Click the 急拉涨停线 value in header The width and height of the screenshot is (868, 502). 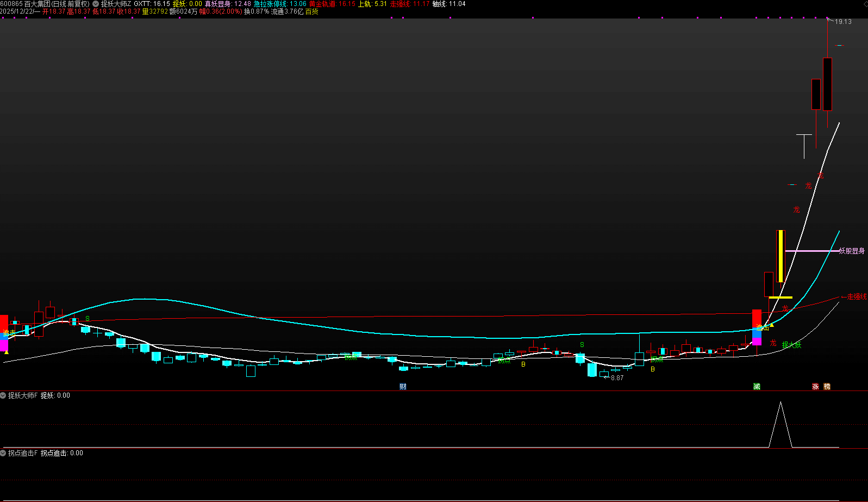298,4
